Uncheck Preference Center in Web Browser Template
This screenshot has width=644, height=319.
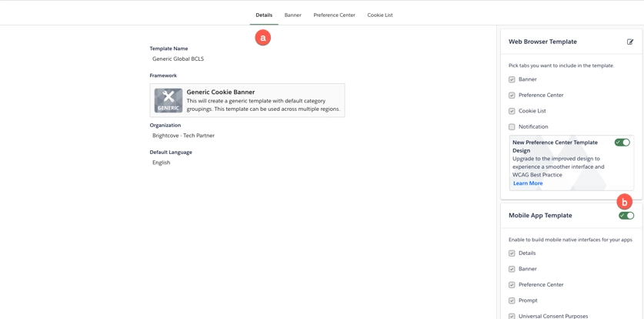512,96
